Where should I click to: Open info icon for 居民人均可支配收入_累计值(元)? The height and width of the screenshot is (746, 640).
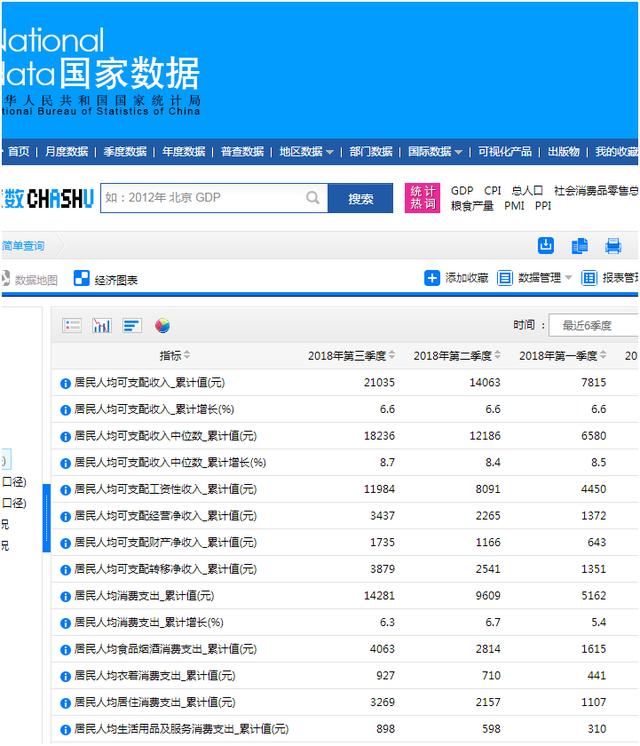(x=65, y=383)
